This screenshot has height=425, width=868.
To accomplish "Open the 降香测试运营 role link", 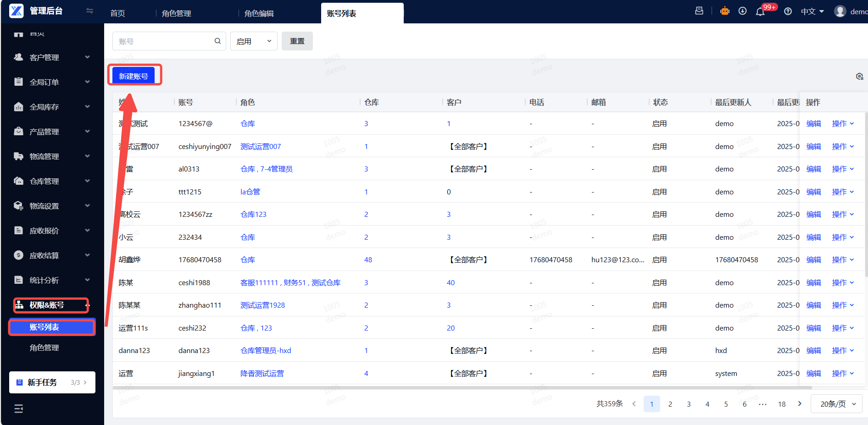I will (x=262, y=374).
